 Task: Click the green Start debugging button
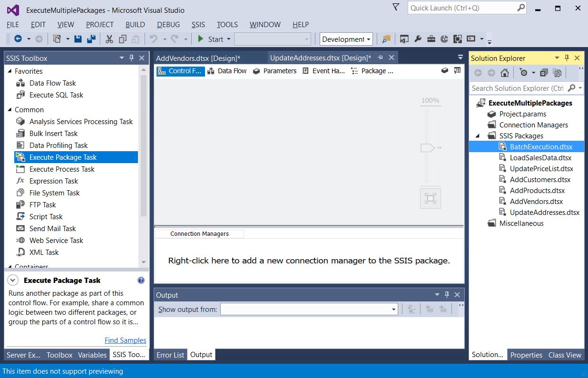pyautogui.click(x=210, y=39)
